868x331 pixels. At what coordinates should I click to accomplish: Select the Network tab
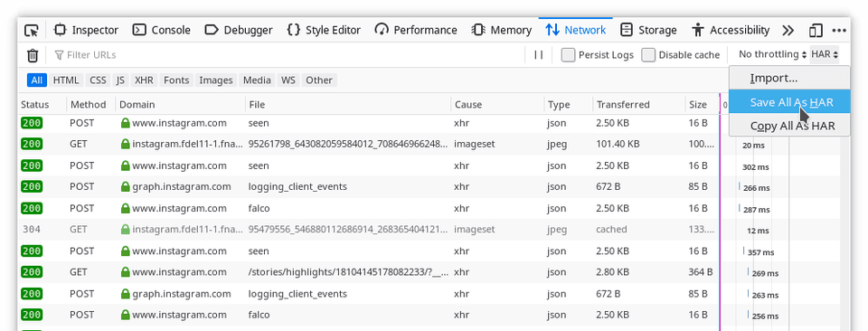coord(576,30)
